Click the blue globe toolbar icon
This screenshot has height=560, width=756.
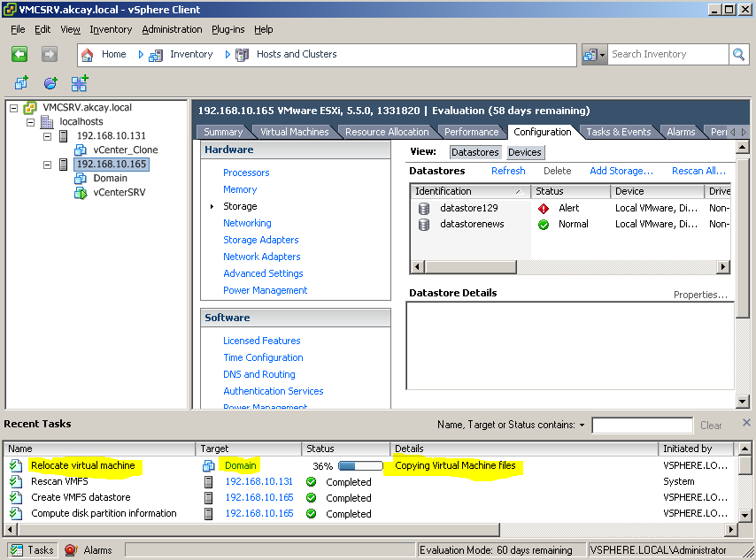pos(50,83)
